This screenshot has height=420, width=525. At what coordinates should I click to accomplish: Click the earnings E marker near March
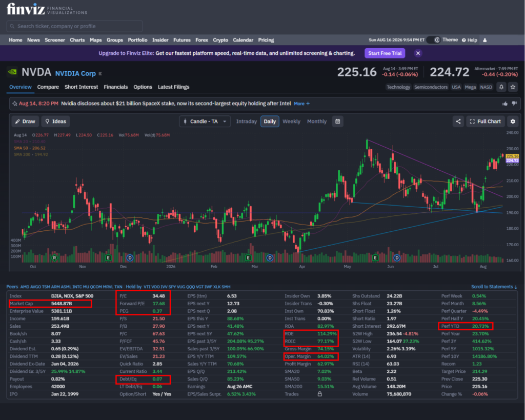pos(248,258)
